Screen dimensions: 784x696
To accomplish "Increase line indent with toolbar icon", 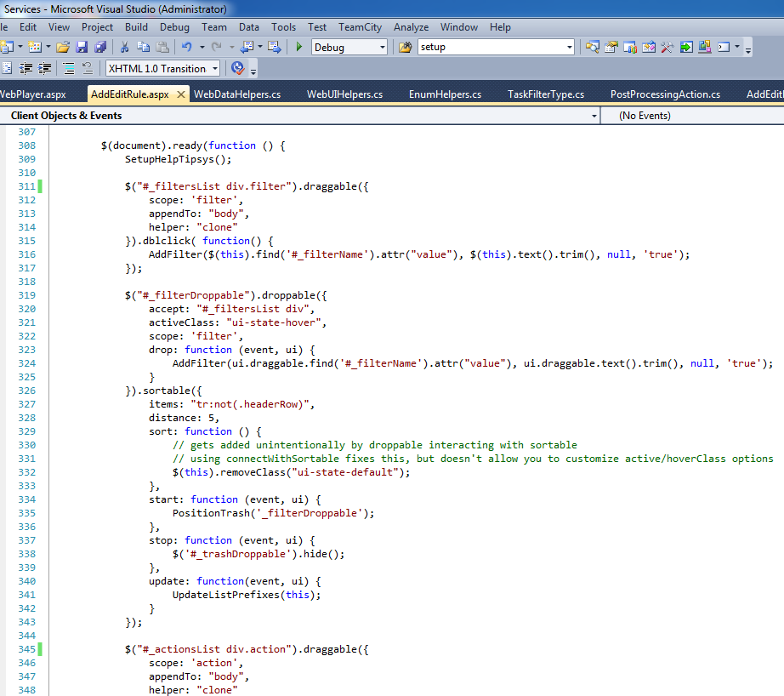I will [x=45, y=69].
